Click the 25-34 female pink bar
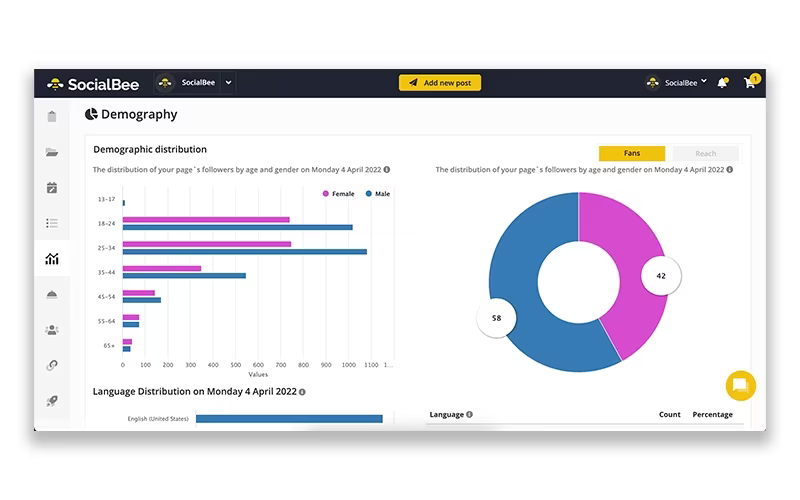The image size is (800, 500). [207, 244]
